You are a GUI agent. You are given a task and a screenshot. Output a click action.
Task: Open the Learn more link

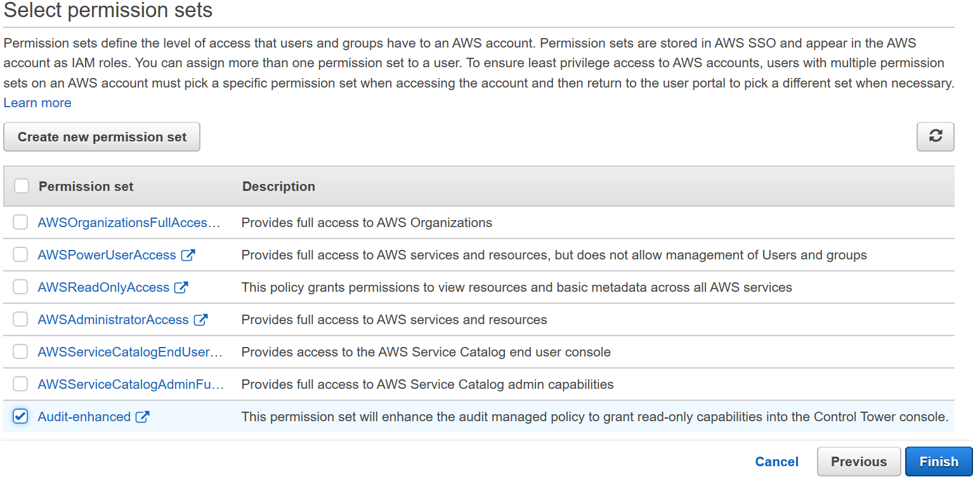(x=37, y=102)
